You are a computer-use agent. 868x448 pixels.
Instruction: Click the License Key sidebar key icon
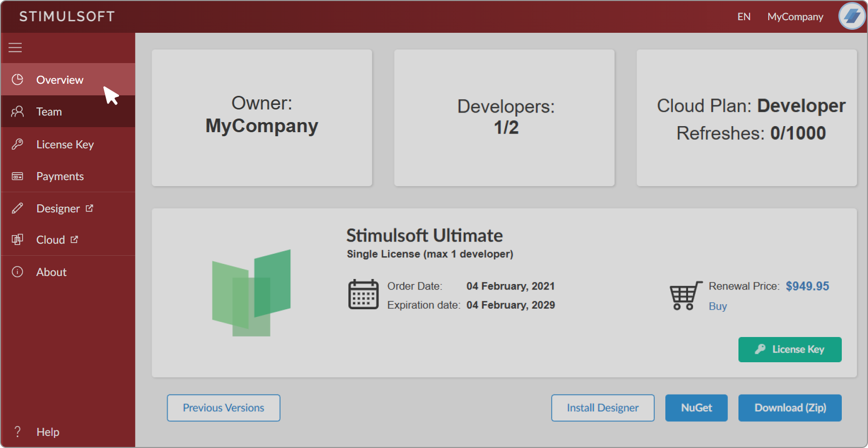(x=18, y=144)
